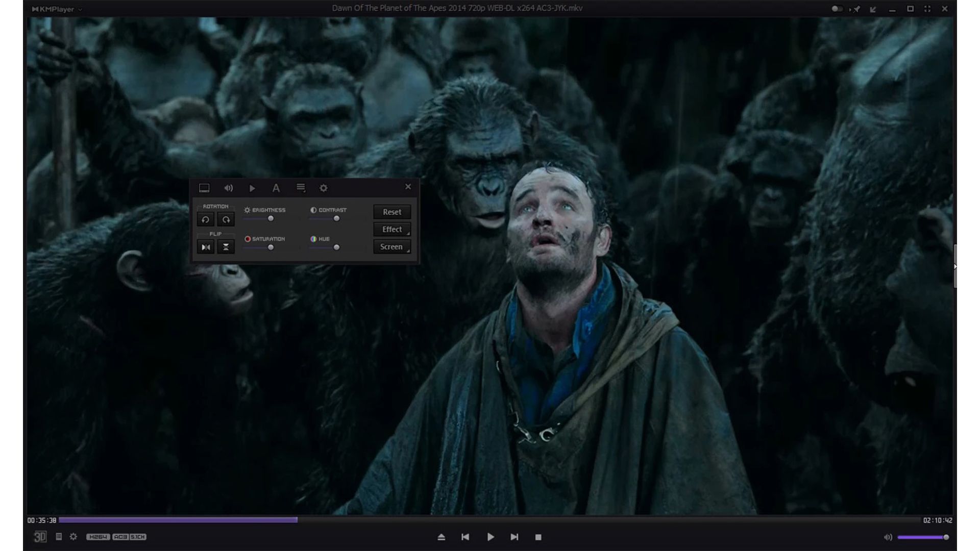The height and width of the screenshot is (551, 980).
Task: Select the left rotation icon under ROTATION
Action: 205,219
